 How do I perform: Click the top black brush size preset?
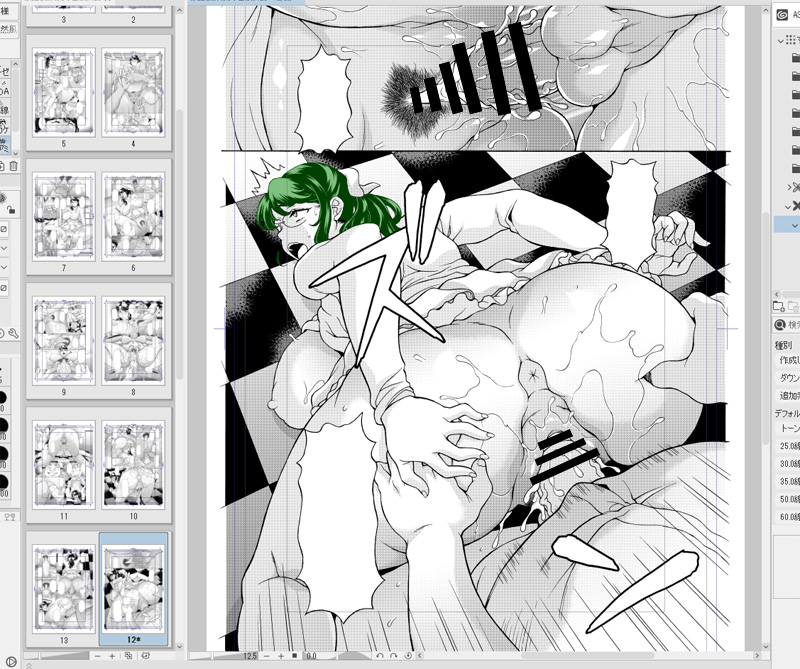(3, 398)
